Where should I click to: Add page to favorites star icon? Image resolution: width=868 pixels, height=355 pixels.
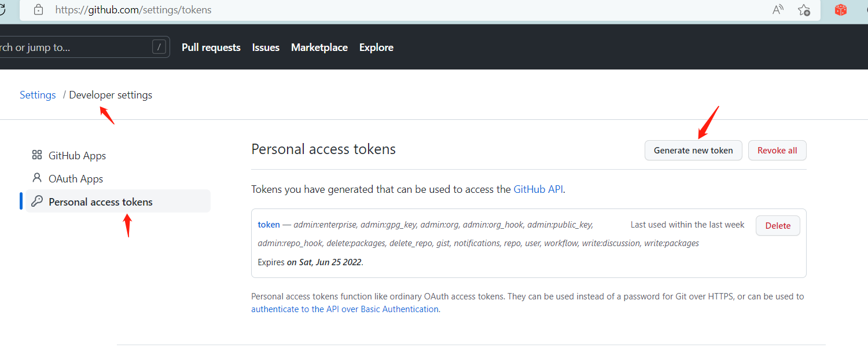click(804, 10)
